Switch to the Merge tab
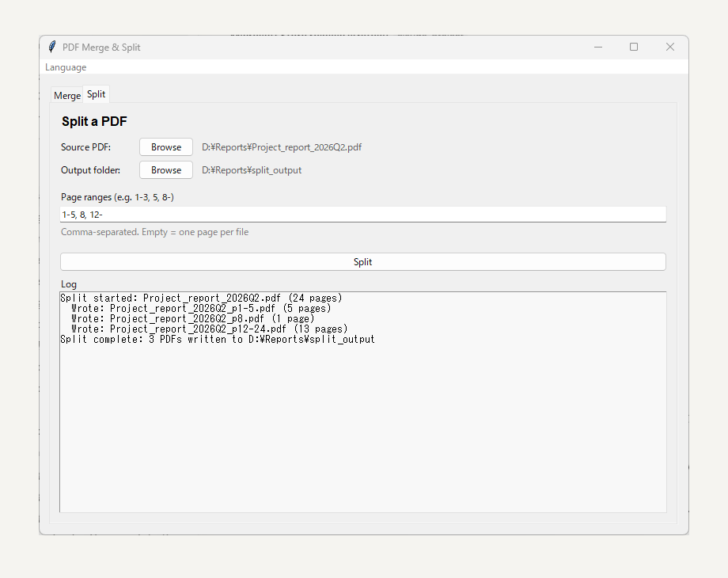 [67, 95]
